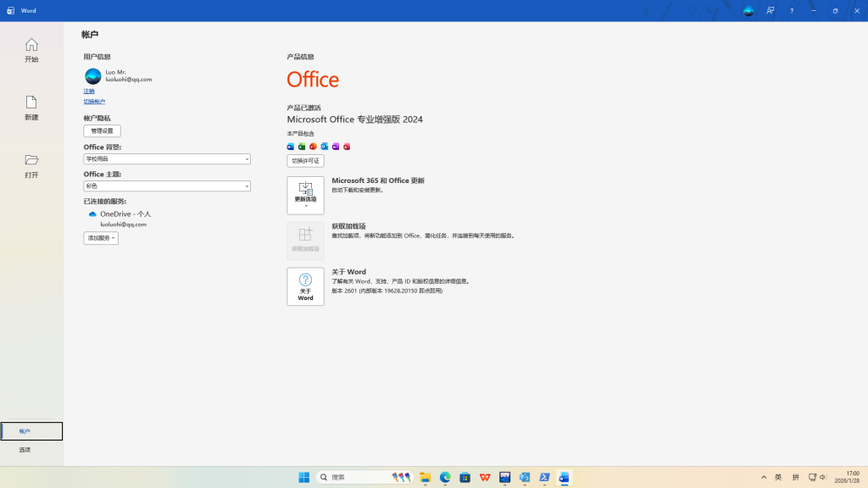Open 选项 (Options) in the sidebar
The width and height of the screenshot is (868, 488).
25,450
